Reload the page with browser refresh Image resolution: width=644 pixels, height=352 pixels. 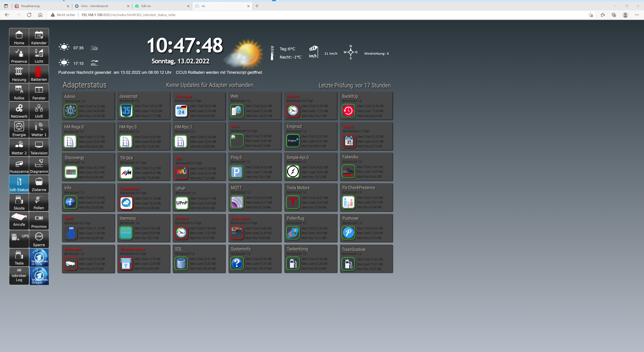pyautogui.click(x=29, y=15)
